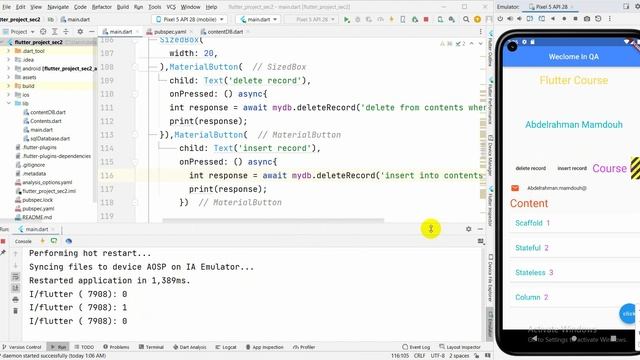Stop process with red square in Run panel
This screenshot has width=640, height=360.
tap(3, 241)
